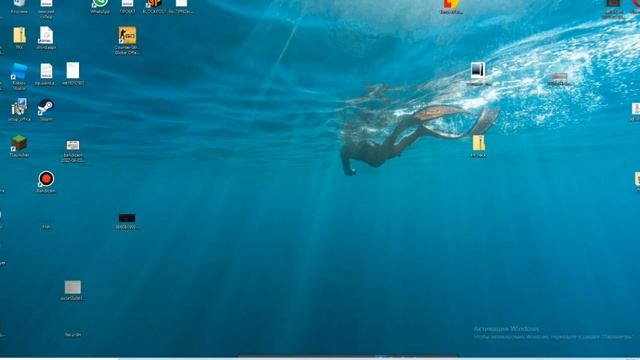640x360 pixels.
Task: Select the blue Roblox Studio shortcut
Action: (x=19, y=76)
